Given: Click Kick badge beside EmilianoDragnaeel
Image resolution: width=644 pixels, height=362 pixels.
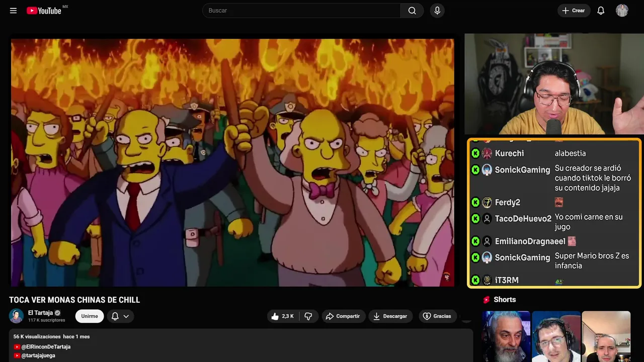Looking at the screenshot, I should pyautogui.click(x=475, y=241).
